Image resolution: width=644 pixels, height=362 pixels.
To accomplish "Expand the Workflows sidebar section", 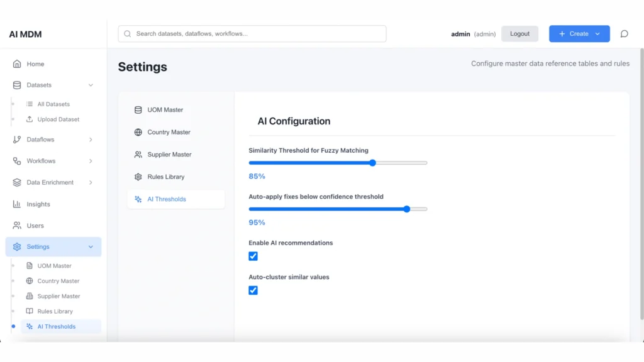I will [91, 162].
